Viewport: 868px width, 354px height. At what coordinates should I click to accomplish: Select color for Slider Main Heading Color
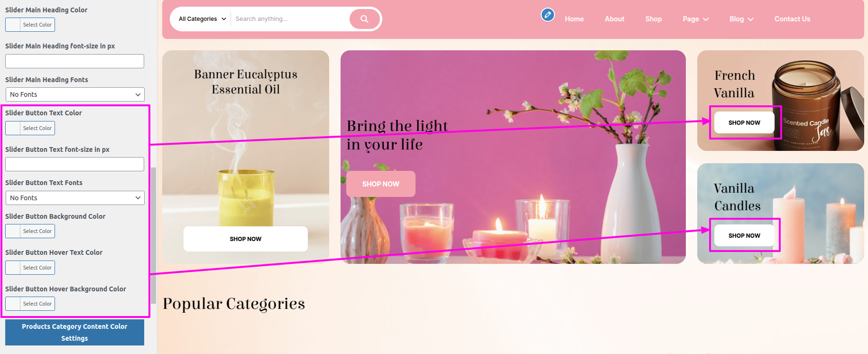(30, 25)
